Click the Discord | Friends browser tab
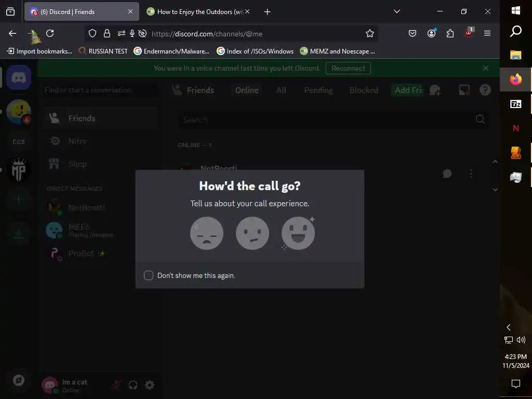The width and height of the screenshot is (532, 399). point(82,11)
